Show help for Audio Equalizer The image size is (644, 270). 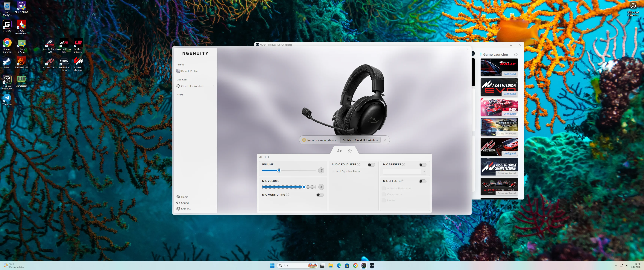[359, 165]
